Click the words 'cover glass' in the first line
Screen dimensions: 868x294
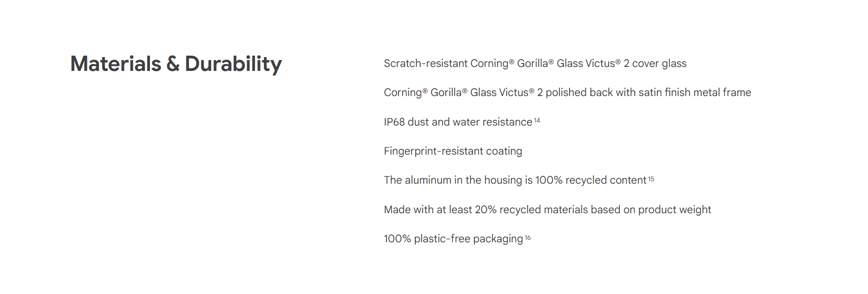pos(659,64)
